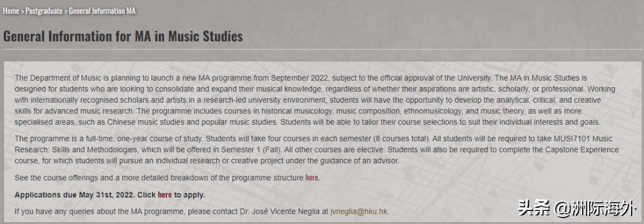Viewport: 644px width, 224px height.
Task: Open the Postgraduate breadcrumb link
Action: pyautogui.click(x=44, y=11)
